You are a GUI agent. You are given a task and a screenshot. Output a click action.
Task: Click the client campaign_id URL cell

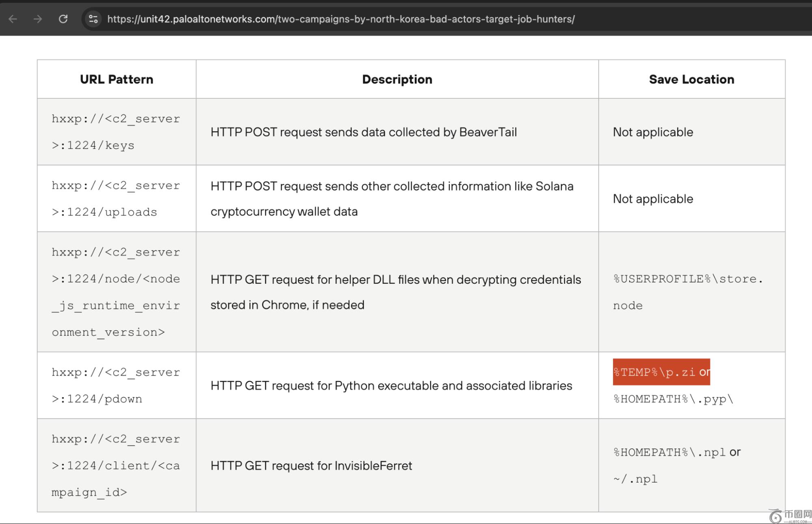click(x=116, y=465)
